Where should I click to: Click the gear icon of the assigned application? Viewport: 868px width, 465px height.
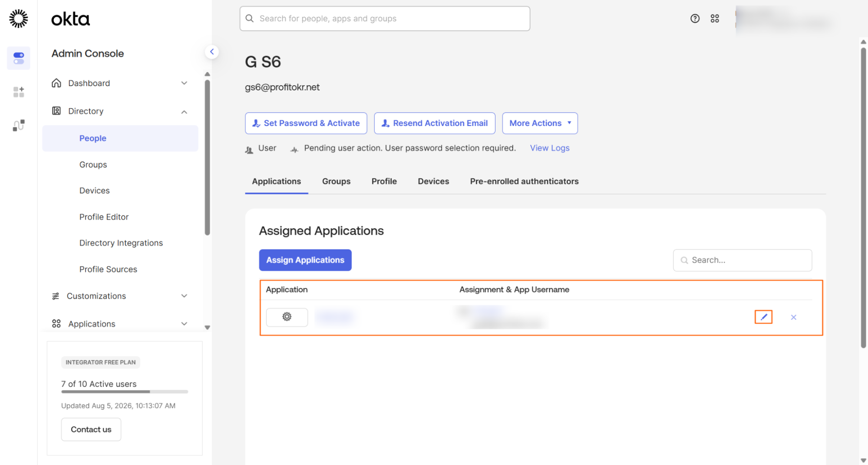point(287,317)
